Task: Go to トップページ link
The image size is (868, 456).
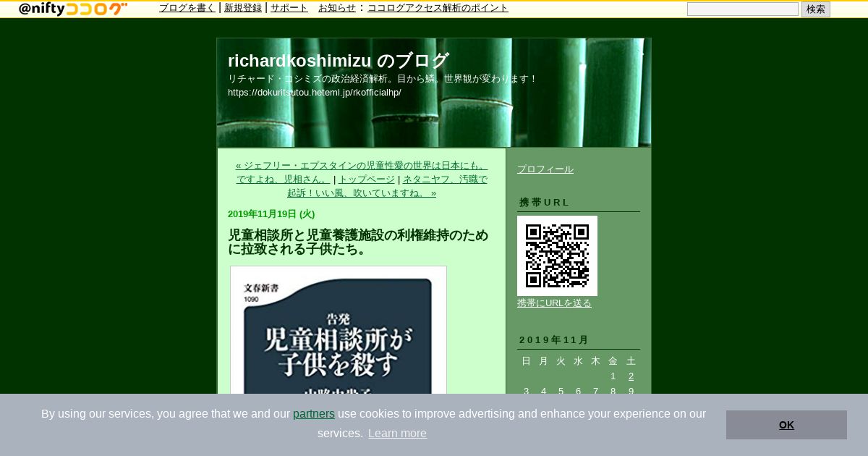Action: 367,179
